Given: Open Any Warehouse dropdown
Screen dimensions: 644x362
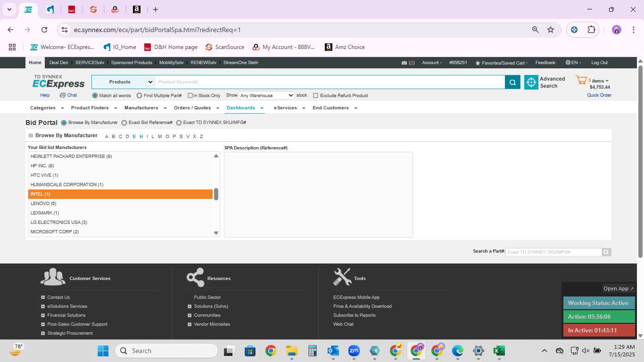Looking at the screenshot, I should (266, 95).
